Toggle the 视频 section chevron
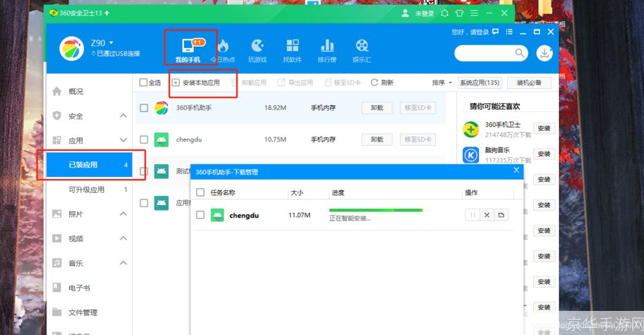This screenshot has height=335, width=644. [x=123, y=239]
